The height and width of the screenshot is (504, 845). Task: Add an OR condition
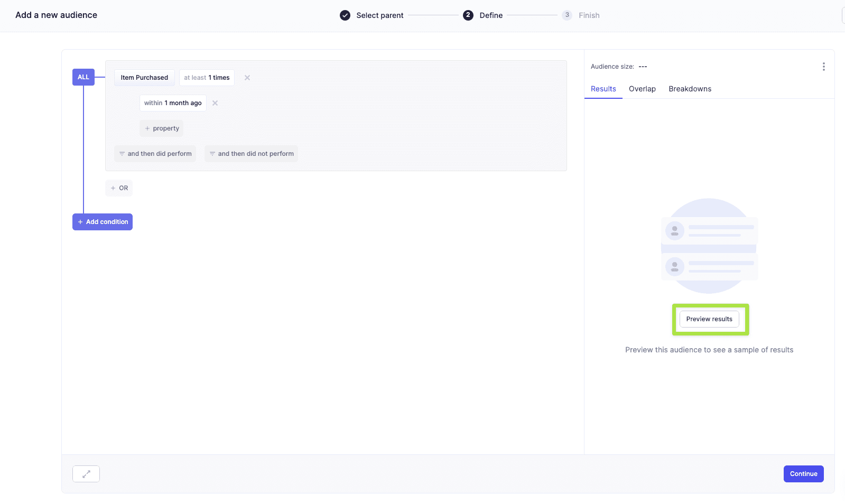[x=119, y=188]
